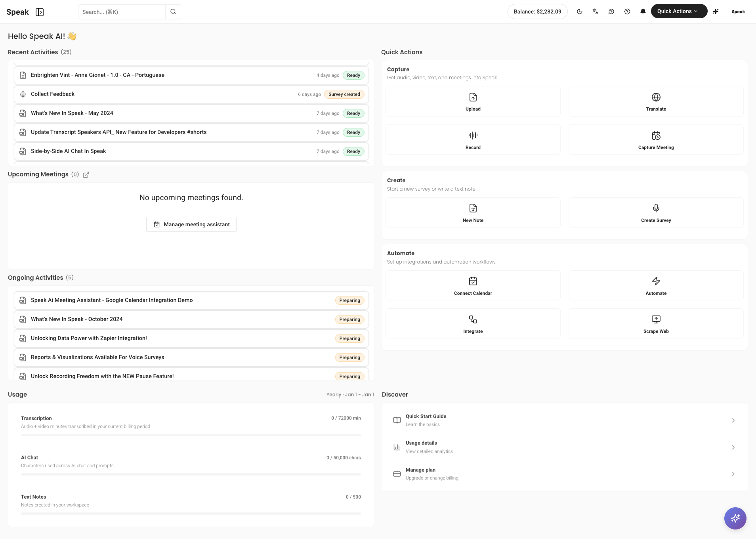The height and width of the screenshot is (539, 756).
Task: Click the search magnifier icon
Action: coord(173,12)
